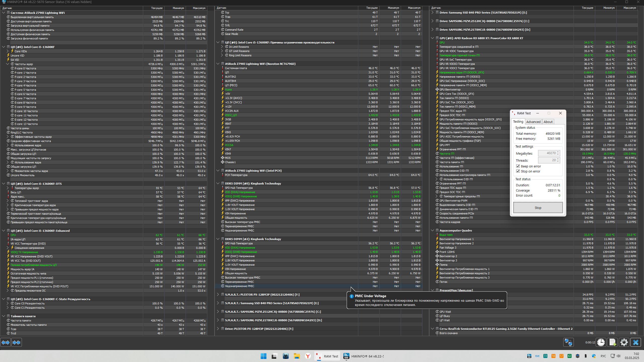Open the Yandex browser taskbar icon
The image size is (644, 362).
coord(308,356)
